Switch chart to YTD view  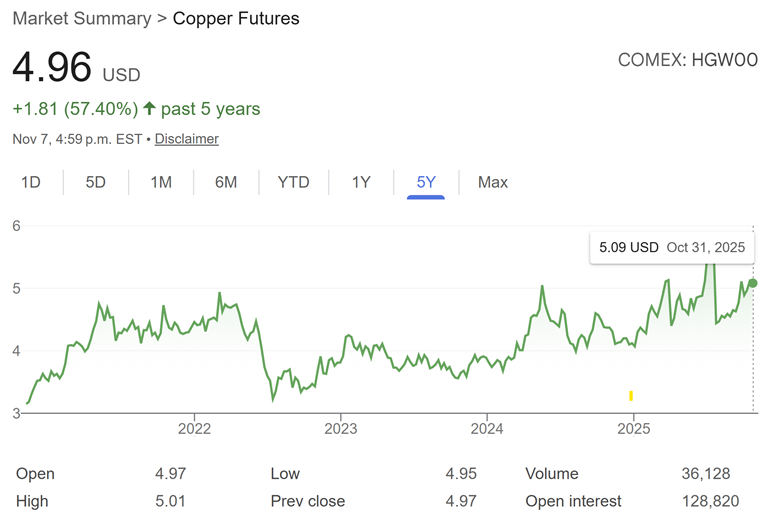[x=293, y=182]
